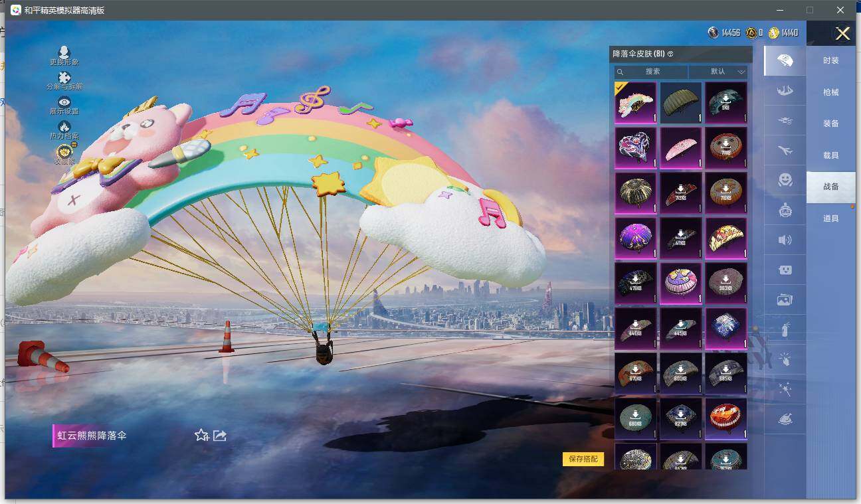Select the drone category icon
Viewport: 861px width, 504px height.
click(x=785, y=121)
